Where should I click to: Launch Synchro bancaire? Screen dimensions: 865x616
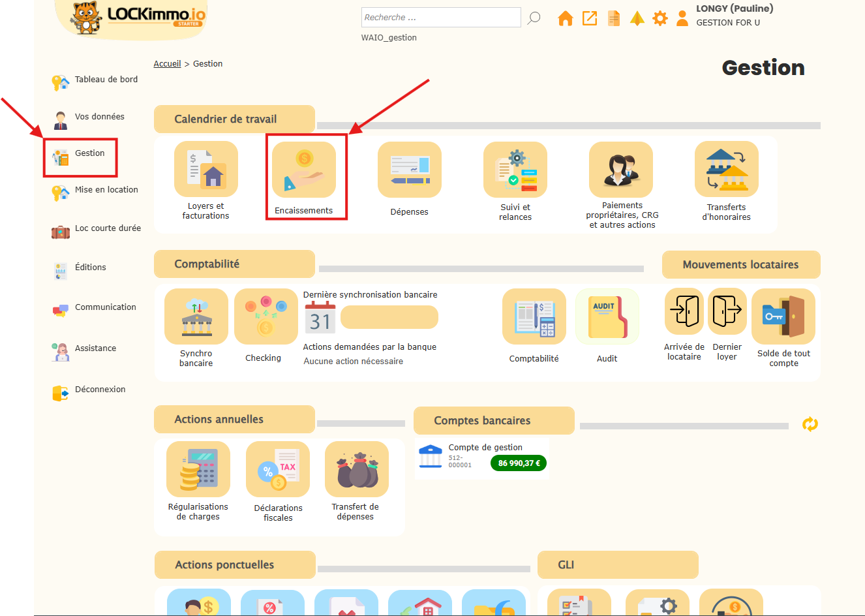(196, 316)
